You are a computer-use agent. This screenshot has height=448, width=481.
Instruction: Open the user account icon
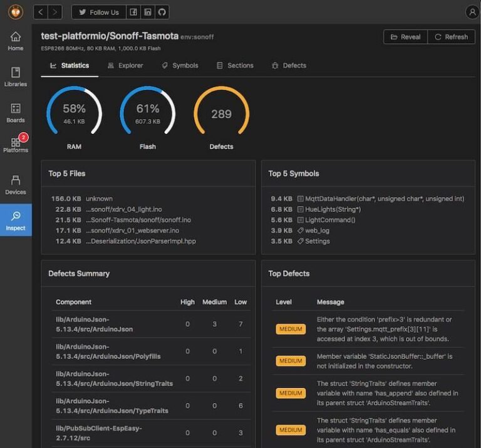coord(472,13)
